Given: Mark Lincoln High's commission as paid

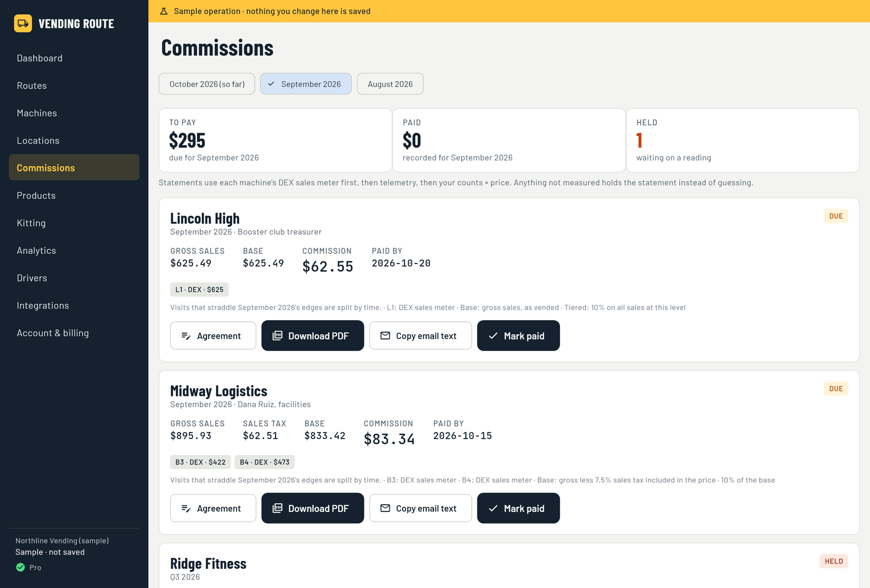Looking at the screenshot, I should pyautogui.click(x=519, y=336).
